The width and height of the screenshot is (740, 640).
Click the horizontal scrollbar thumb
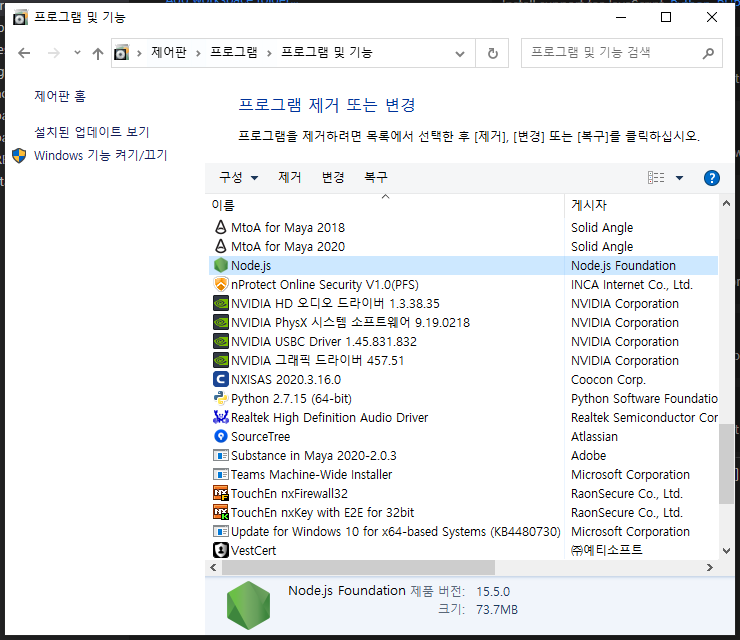tap(358, 567)
